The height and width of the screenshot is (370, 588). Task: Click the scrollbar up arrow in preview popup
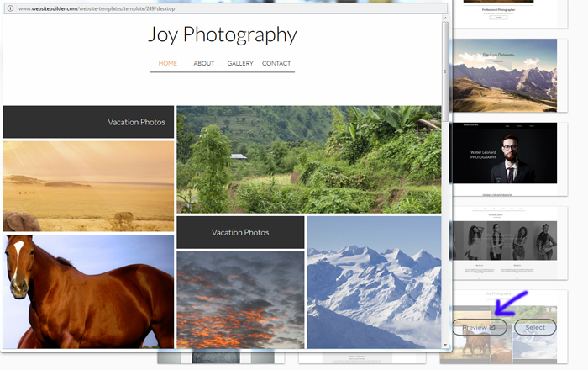pos(445,18)
